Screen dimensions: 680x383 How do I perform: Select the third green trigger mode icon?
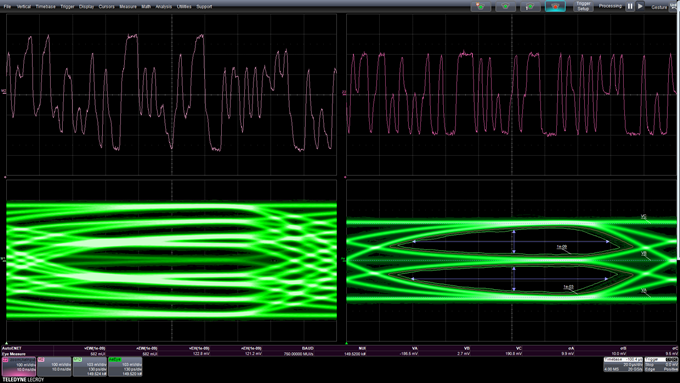point(530,7)
